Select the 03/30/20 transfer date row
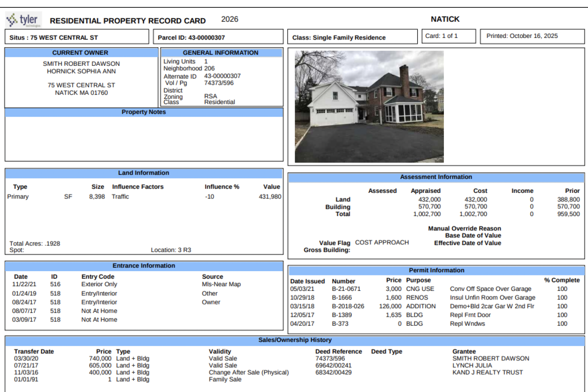This screenshot has height=392, width=588. [26, 359]
